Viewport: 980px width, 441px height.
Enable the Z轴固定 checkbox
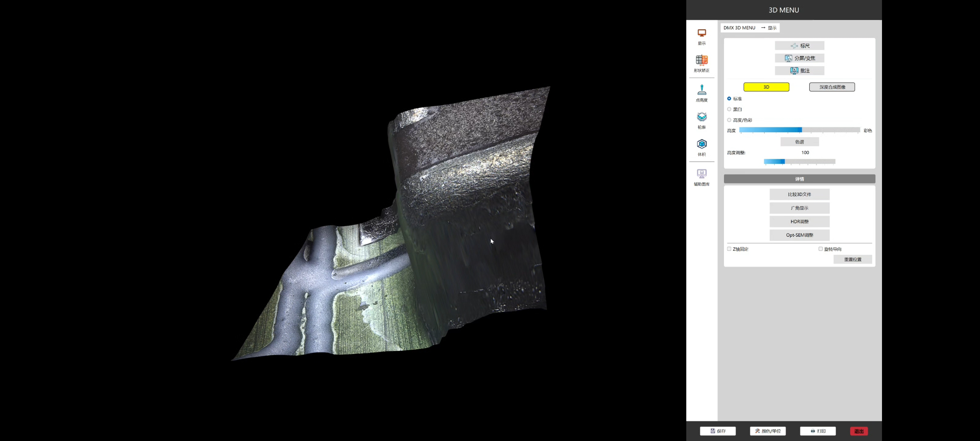coord(729,249)
